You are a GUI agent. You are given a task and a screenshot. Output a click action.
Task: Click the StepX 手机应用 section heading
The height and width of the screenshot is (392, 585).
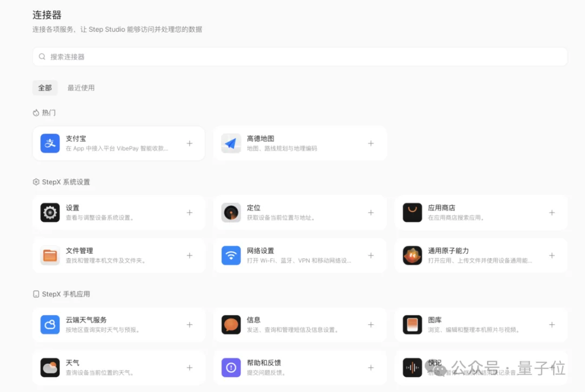tap(62, 294)
